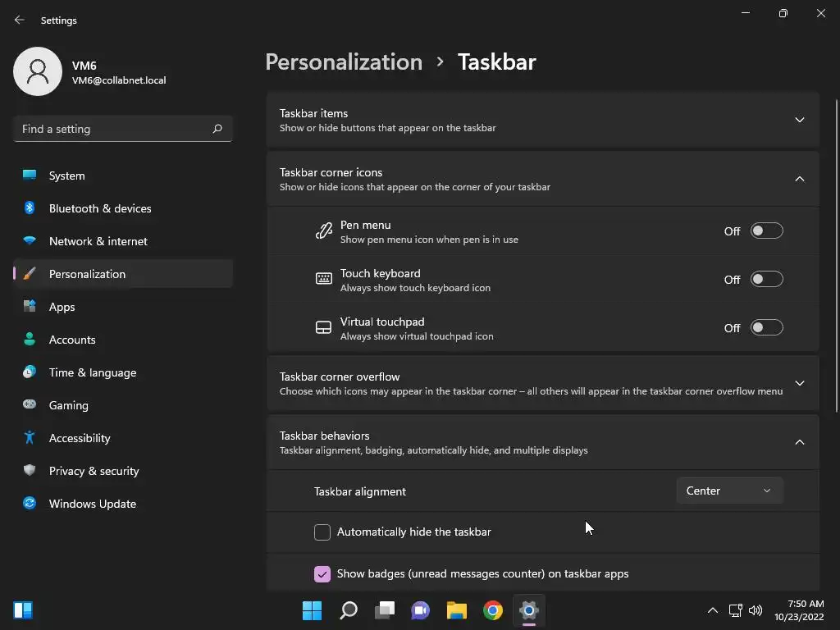The image size is (840, 630).
Task: Click the Personalization breadcrumb link
Action: (344, 62)
